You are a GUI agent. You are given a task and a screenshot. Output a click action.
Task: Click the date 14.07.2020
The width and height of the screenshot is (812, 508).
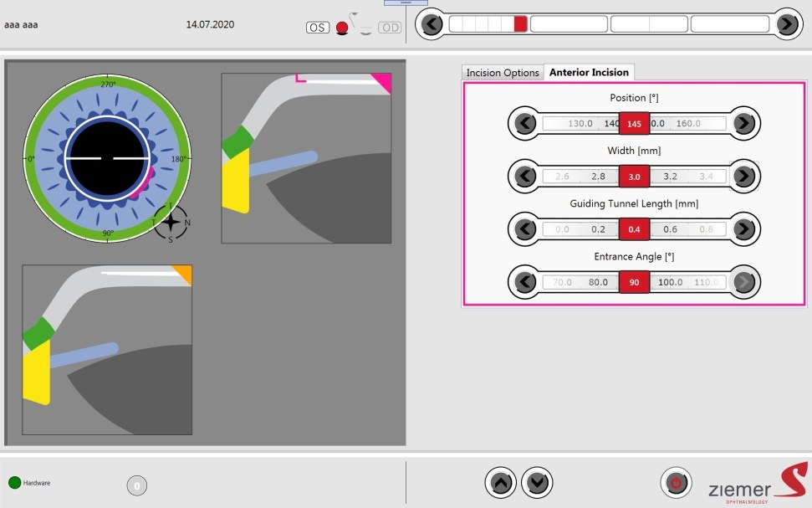coord(210,24)
